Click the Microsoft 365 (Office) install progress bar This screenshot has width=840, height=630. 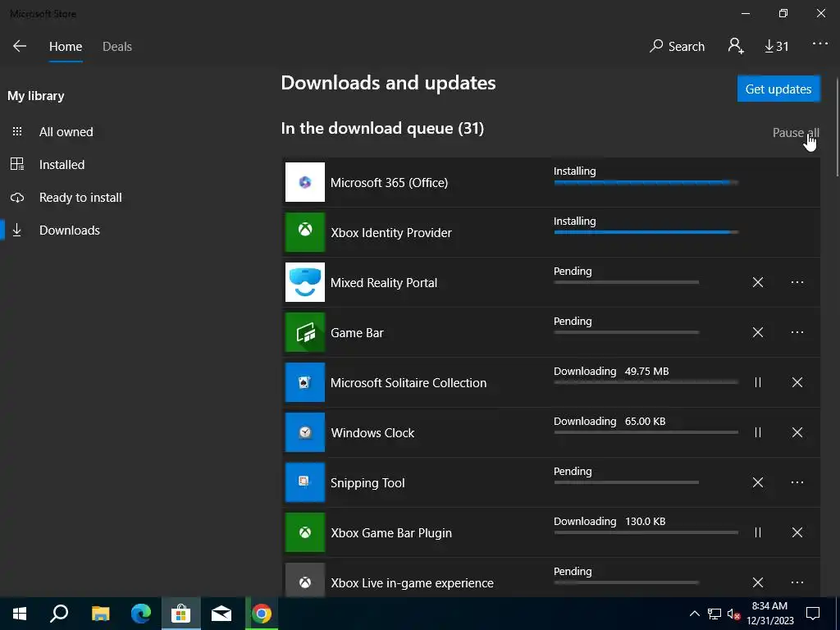pyautogui.click(x=646, y=183)
